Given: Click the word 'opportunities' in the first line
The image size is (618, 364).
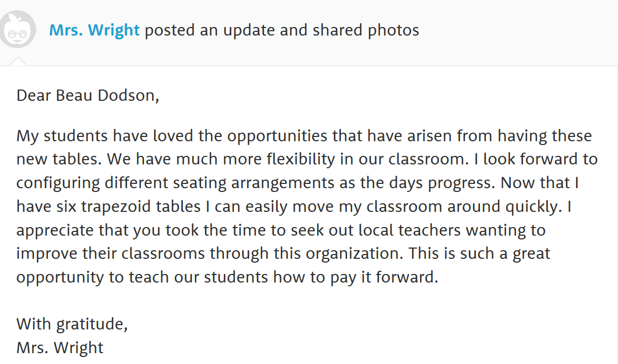Looking at the screenshot, I should 277,136.
